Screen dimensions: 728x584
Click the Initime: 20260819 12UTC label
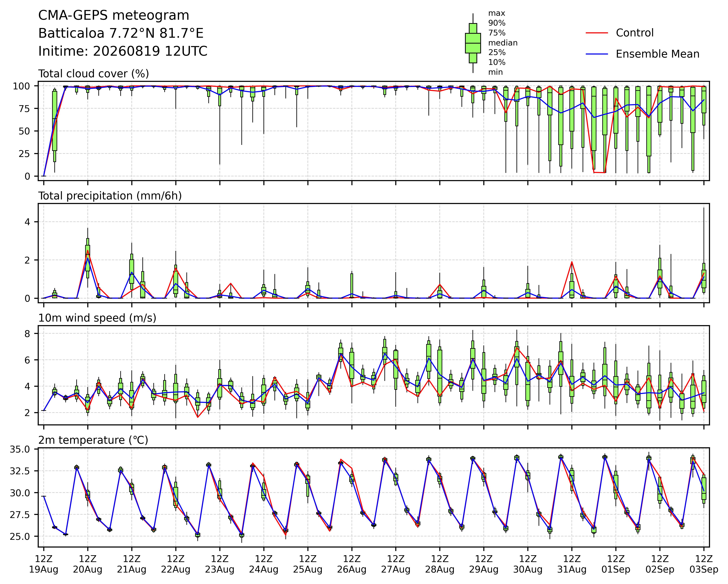[123, 51]
